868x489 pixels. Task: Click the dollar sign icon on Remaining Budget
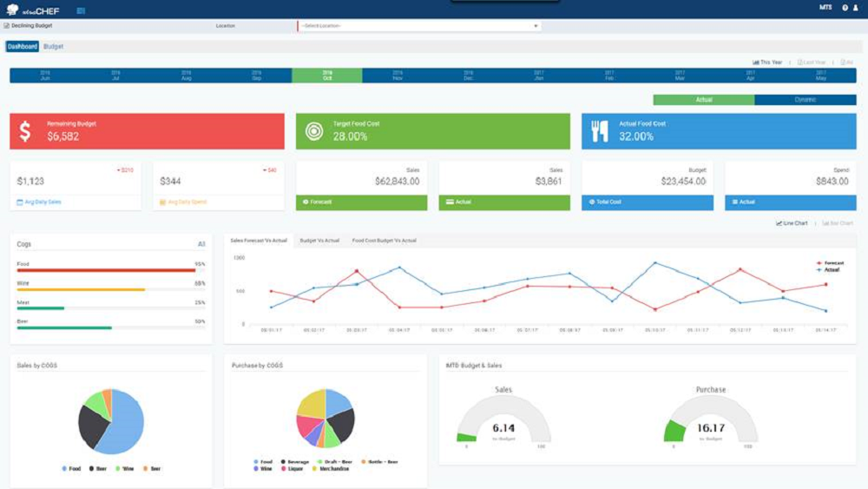tap(25, 131)
